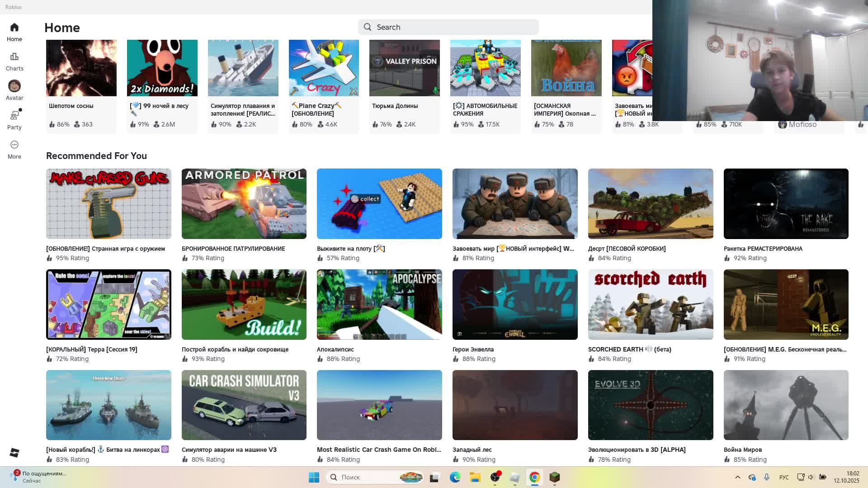Screen dimensions: 868x488
Task: Click the magnifier icon in the search bar
Action: [x=368, y=27]
